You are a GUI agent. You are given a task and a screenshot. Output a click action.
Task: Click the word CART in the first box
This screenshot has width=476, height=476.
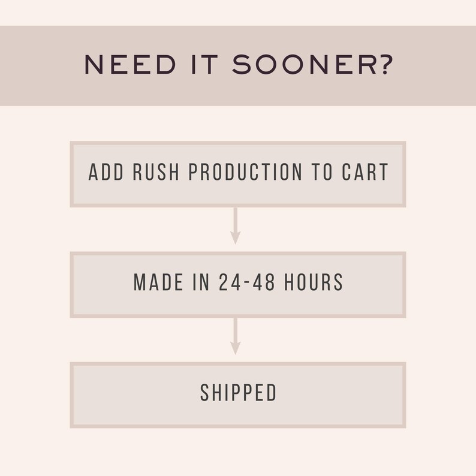365,172
